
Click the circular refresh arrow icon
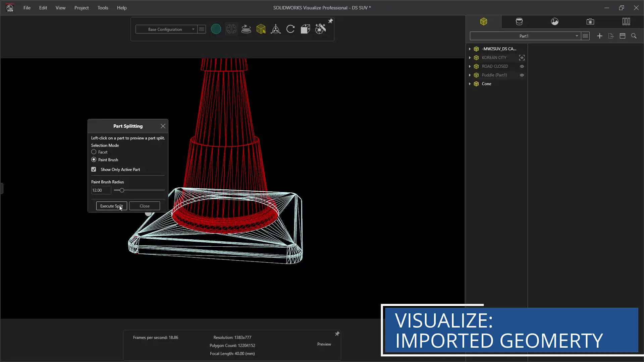click(x=290, y=29)
